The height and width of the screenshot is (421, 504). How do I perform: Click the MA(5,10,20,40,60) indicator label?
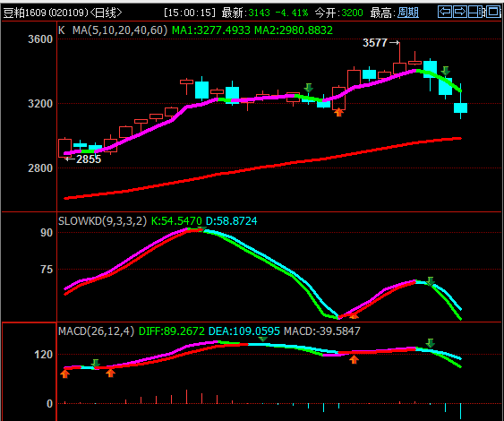coord(120,30)
